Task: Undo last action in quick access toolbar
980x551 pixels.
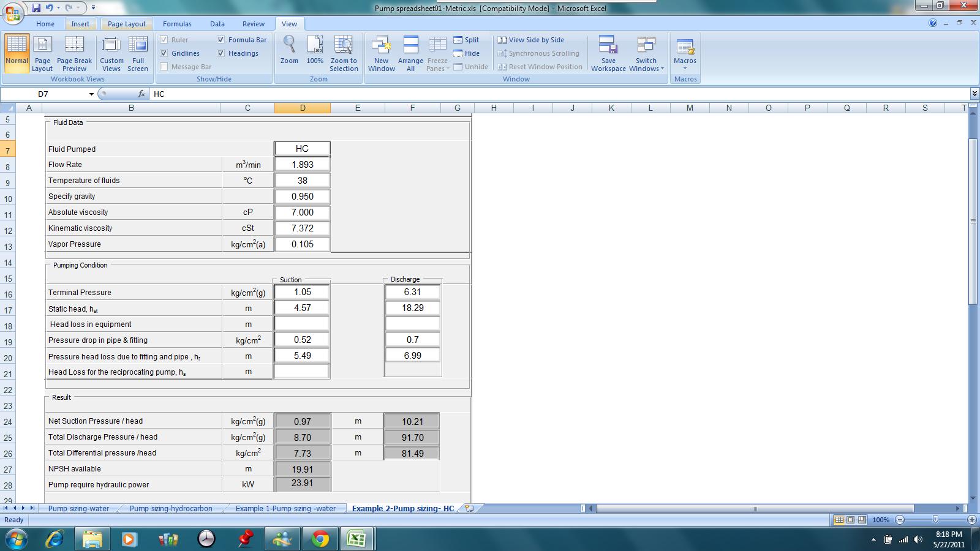Action: (x=49, y=8)
